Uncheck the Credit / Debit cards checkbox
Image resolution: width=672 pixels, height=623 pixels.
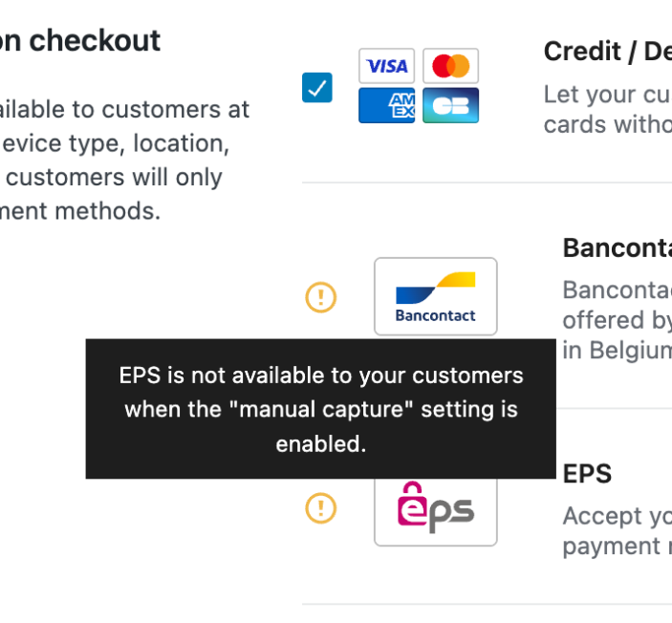coord(317,88)
